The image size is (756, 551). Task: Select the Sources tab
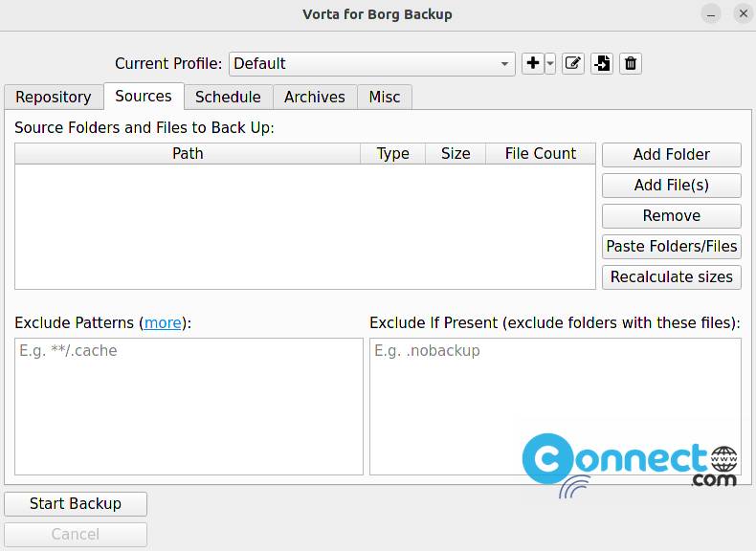144,96
